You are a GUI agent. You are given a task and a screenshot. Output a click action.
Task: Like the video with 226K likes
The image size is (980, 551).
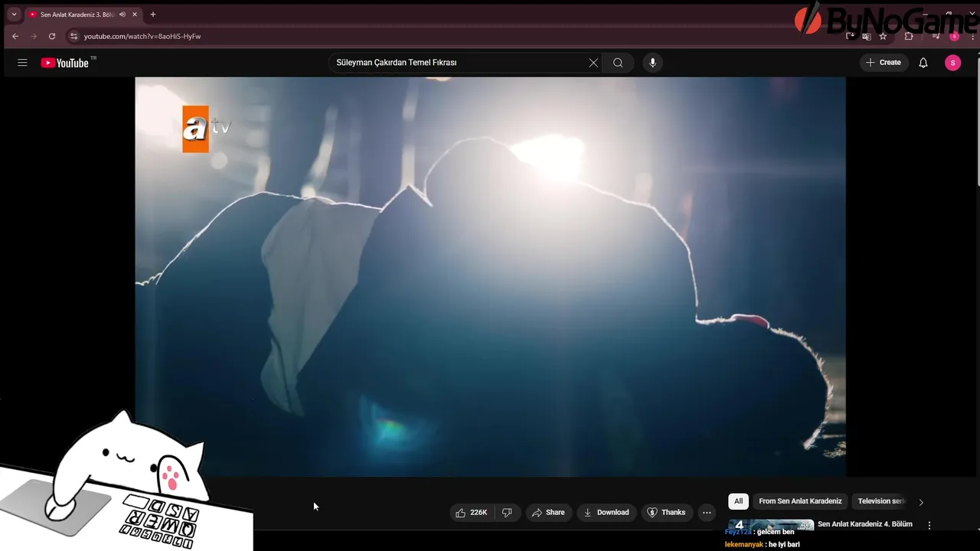click(x=472, y=513)
